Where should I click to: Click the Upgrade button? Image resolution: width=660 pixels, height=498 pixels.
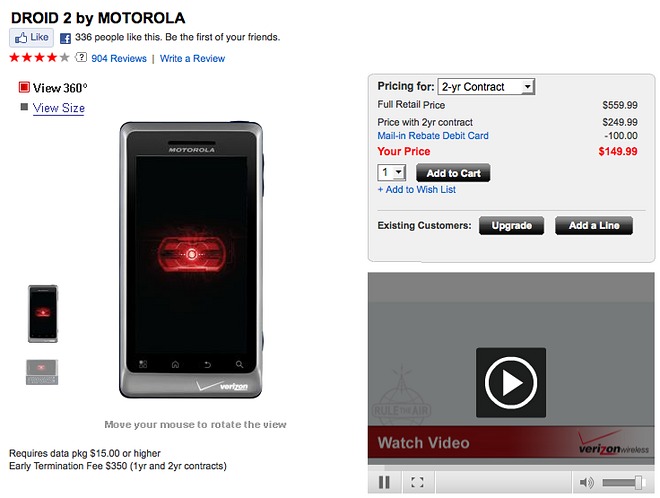(x=511, y=226)
